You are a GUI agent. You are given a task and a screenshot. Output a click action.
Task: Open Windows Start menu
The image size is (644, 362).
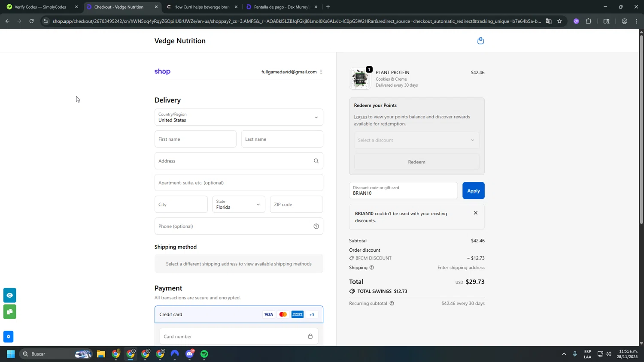click(11, 354)
